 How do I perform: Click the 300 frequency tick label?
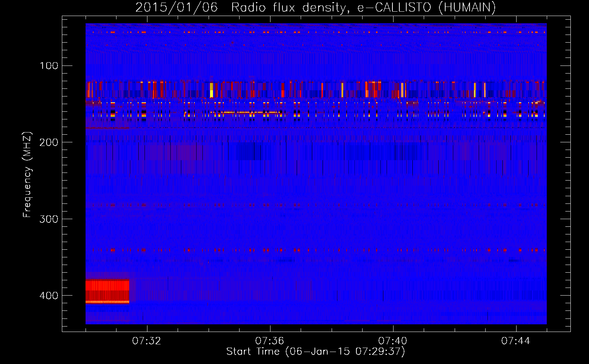coord(49,219)
